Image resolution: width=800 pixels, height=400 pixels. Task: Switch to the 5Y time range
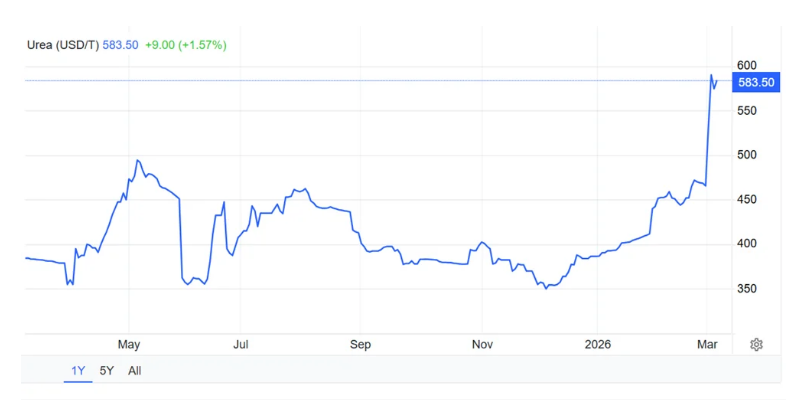tap(106, 371)
